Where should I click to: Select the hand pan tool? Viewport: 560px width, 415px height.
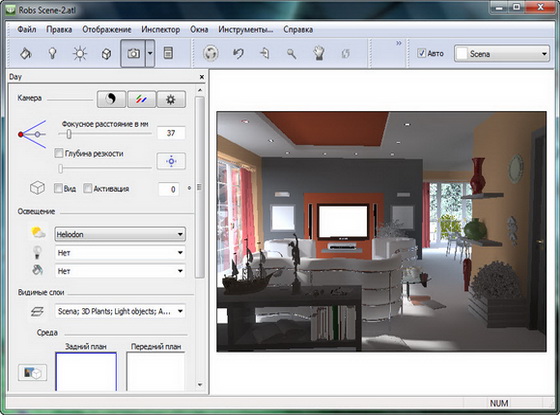pyautogui.click(x=319, y=54)
